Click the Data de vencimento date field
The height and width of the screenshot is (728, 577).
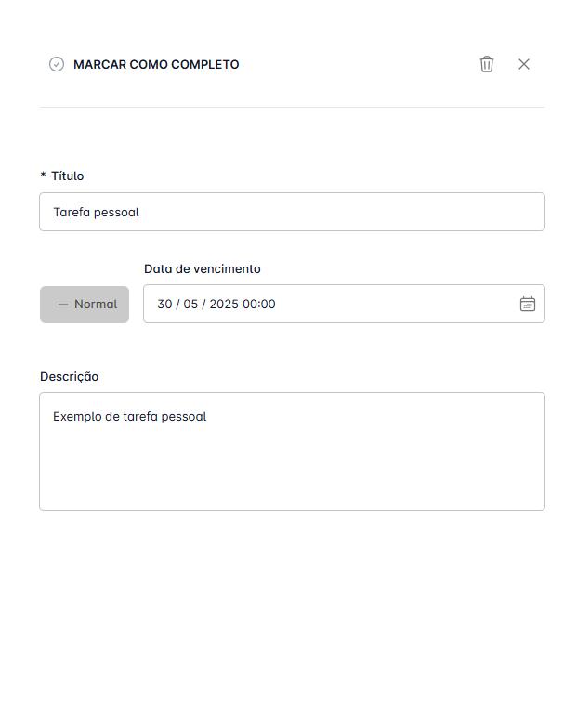pyautogui.click(x=344, y=304)
